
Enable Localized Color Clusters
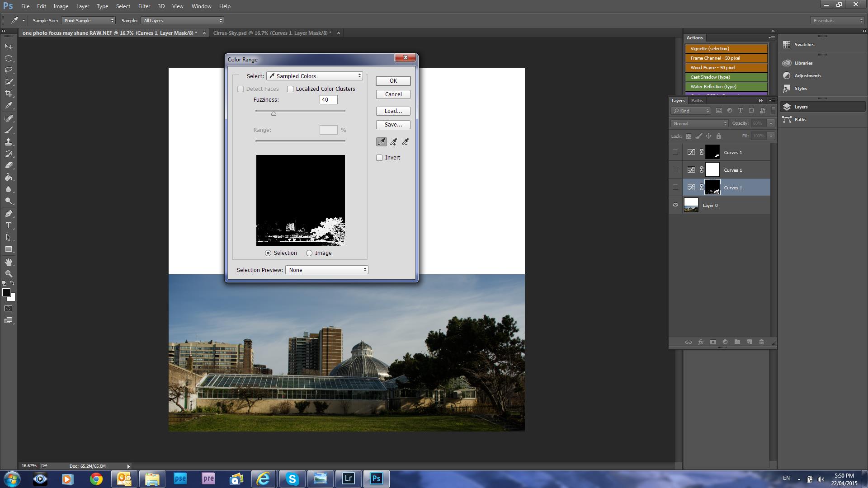click(290, 89)
